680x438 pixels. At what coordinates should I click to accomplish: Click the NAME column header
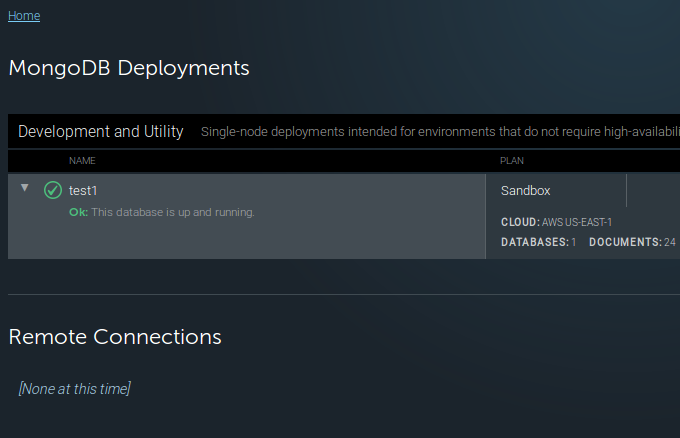tap(83, 161)
